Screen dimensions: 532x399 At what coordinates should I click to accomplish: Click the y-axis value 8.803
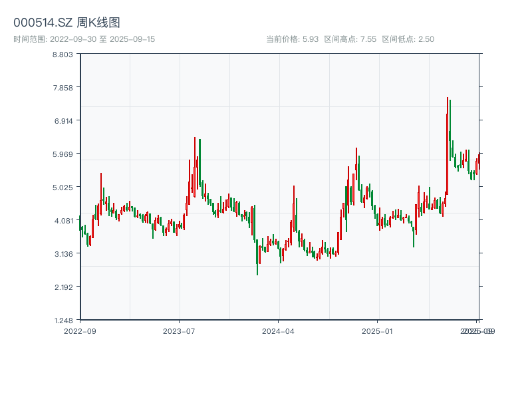pyautogui.click(x=63, y=55)
